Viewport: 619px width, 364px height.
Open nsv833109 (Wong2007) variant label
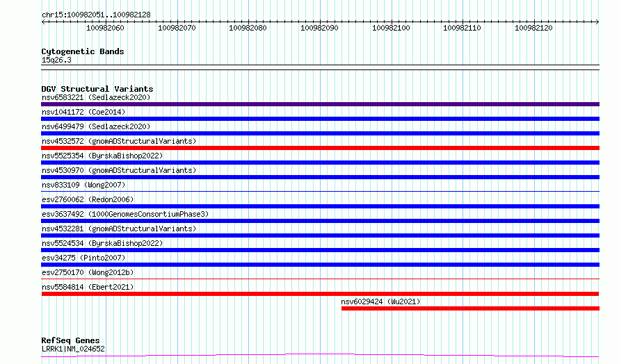tap(83, 185)
